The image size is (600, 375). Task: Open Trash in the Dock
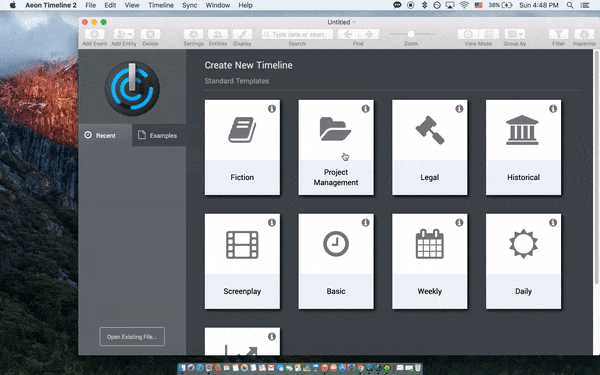tap(417, 368)
